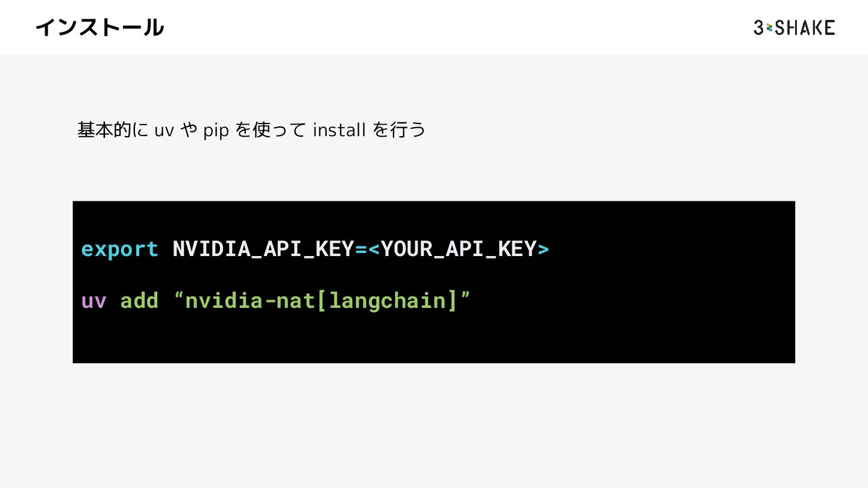Click the NVIDIA_API_KEY variable name
The width and height of the screenshot is (868, 488).
(263, 249)
